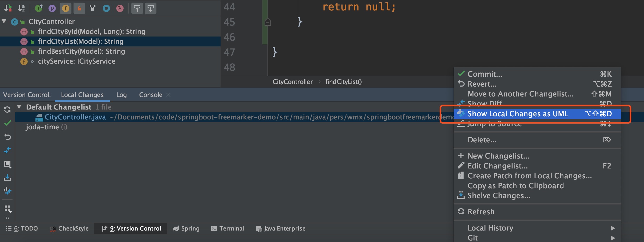Click Refresh icon atop Version Control sidebar
Viewport: 644px width, 242px height.
tap(8, 110)
